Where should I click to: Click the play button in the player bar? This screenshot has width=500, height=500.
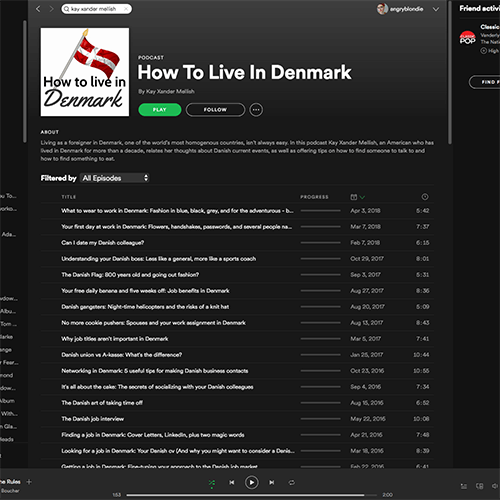(252, 482)
